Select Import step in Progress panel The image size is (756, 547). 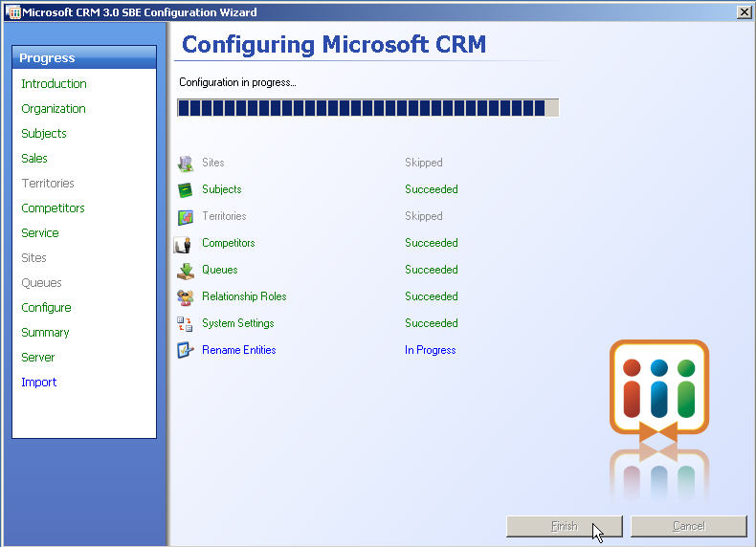tap(39, 383)
